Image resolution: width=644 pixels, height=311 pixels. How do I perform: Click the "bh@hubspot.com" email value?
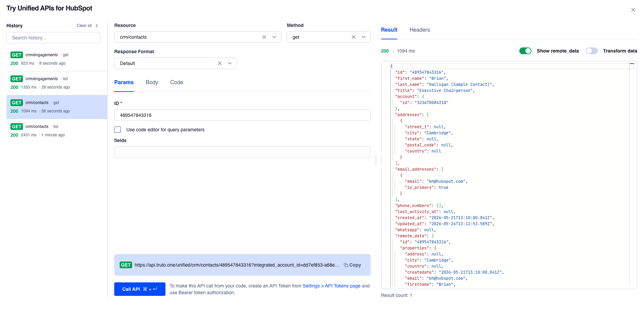click(x=446, y=181)
